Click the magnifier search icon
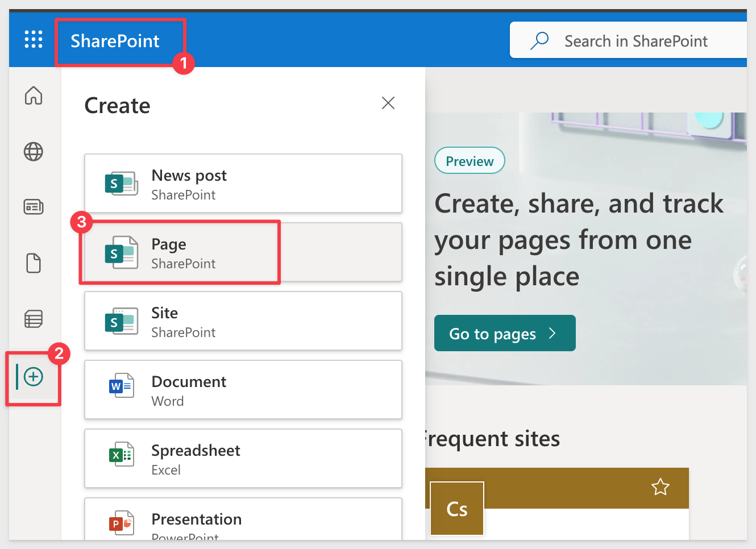Image resolution: width=756 pixels, height=549 pixels. point(539,40)
